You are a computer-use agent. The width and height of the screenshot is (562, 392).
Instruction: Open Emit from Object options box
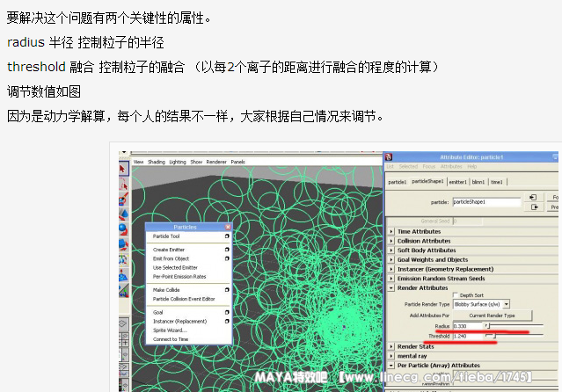(x=227, y=258)
